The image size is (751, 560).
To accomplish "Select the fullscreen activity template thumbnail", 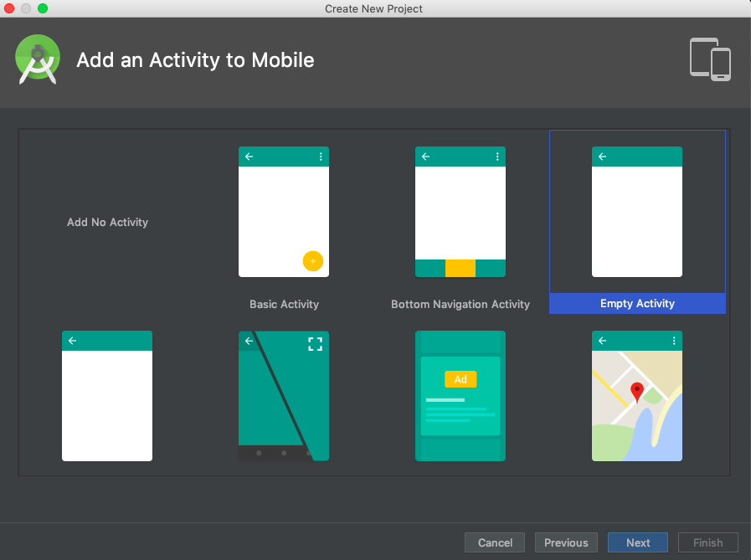I will [x=284, y=396].
